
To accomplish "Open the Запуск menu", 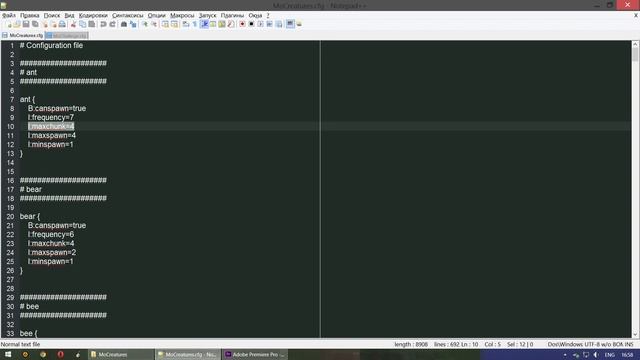I will click(207, 15).
